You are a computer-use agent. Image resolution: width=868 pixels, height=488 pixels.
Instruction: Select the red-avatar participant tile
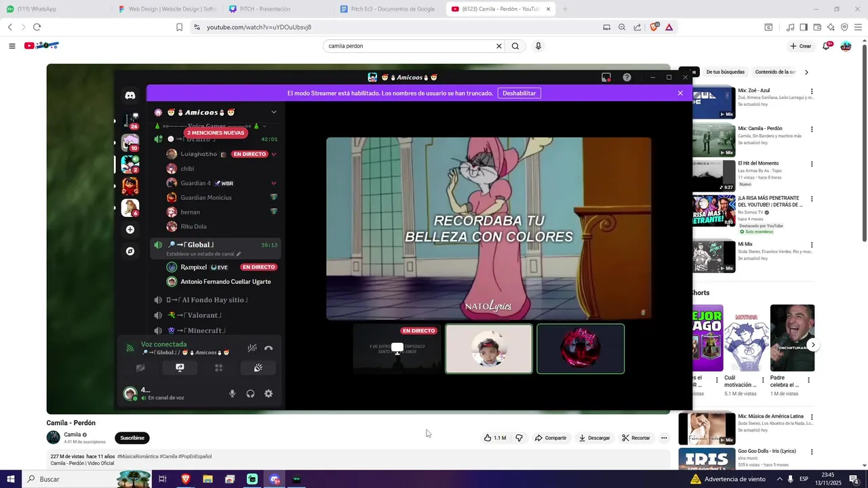click(580, 348)
